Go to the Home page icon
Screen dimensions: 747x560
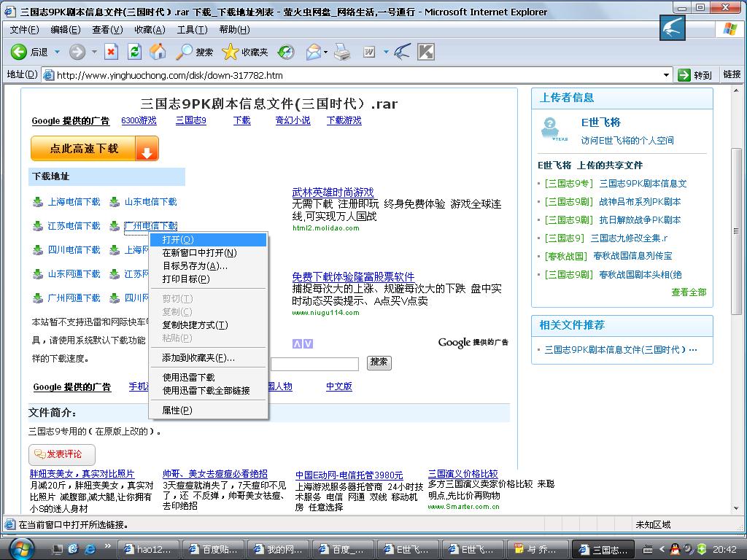coord(157,52)
